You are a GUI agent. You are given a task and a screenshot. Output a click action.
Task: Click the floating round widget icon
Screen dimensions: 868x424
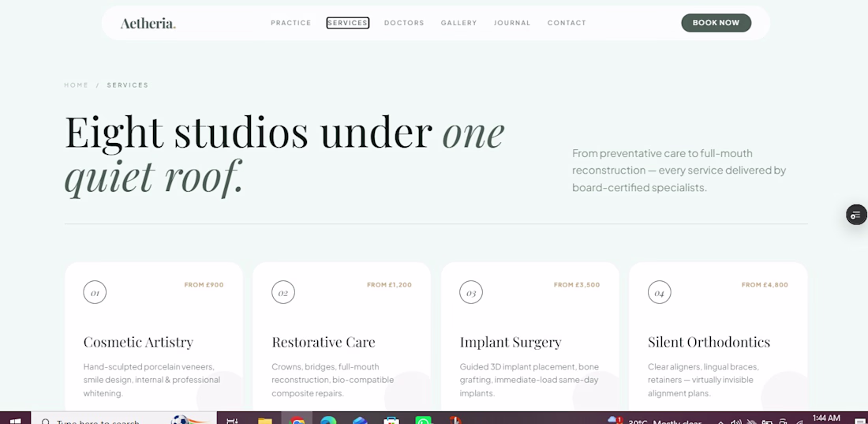coord(856,215)
